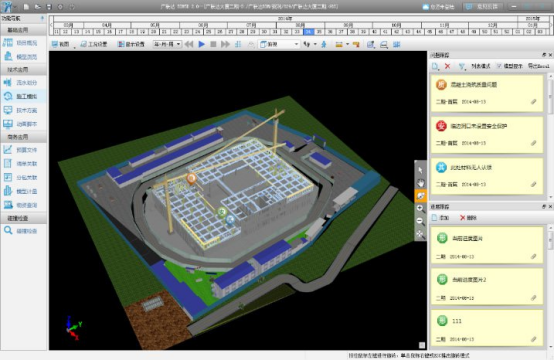This screenshot has height=360, width=554.
Task: Rewind the simulation playback
Action: pyautogui.click(x=189, y=45)
